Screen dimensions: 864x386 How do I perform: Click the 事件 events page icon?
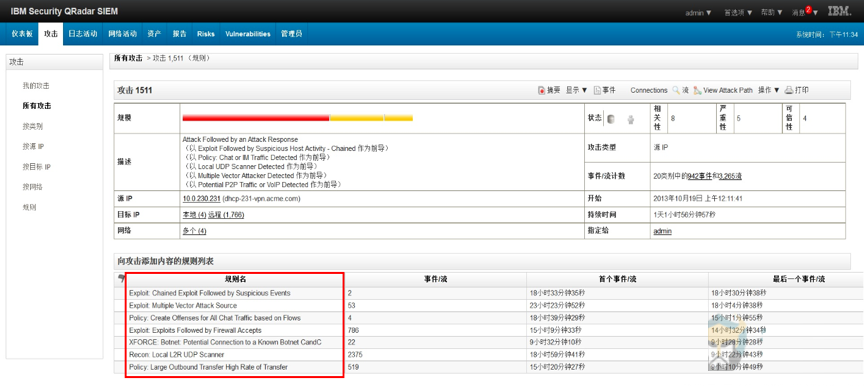(597, 90)
